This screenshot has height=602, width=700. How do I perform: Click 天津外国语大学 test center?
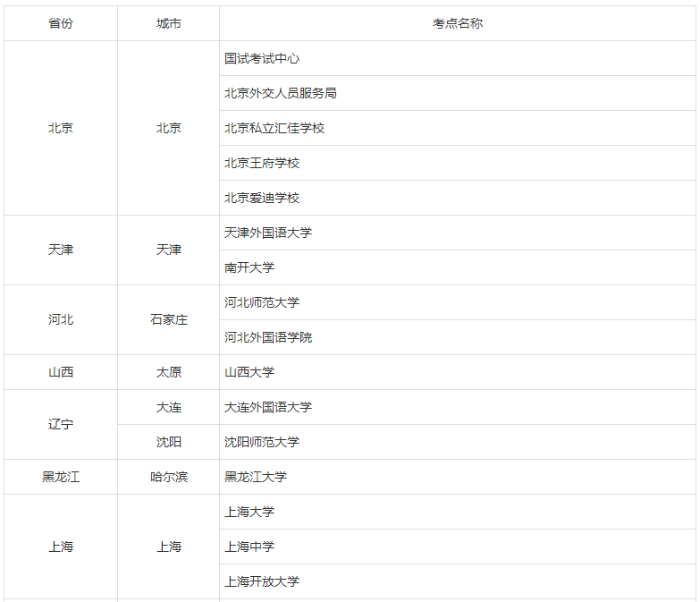pos(458,233)
